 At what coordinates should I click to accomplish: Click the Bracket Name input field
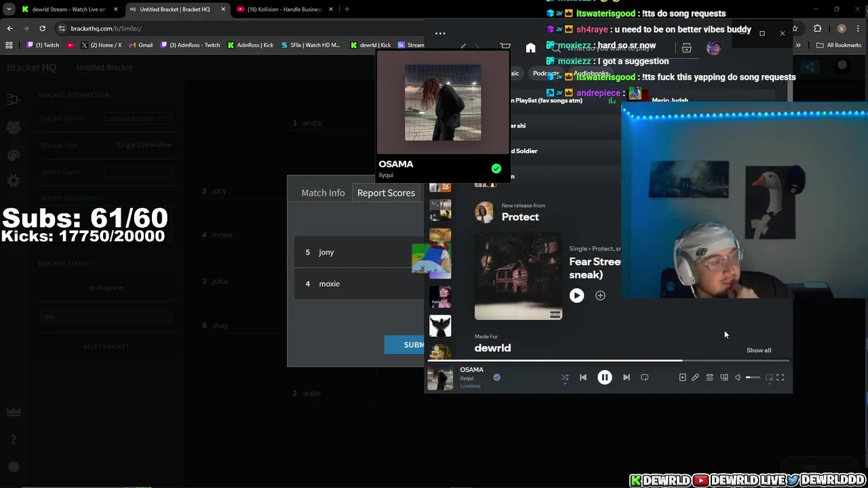pyautogui.click(x=138, y=119)
